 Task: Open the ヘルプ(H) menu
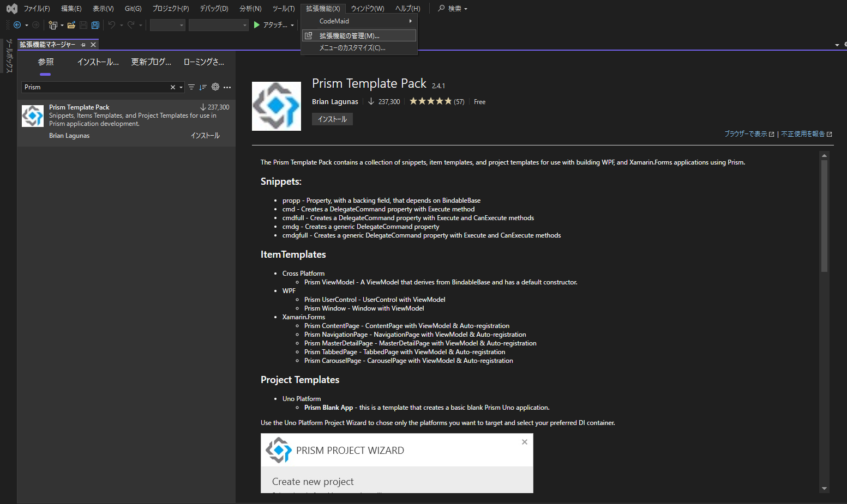point(408,9)
